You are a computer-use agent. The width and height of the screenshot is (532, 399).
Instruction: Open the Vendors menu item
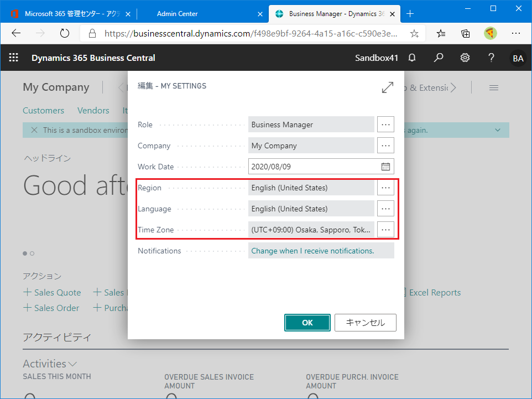coord(93,110)
